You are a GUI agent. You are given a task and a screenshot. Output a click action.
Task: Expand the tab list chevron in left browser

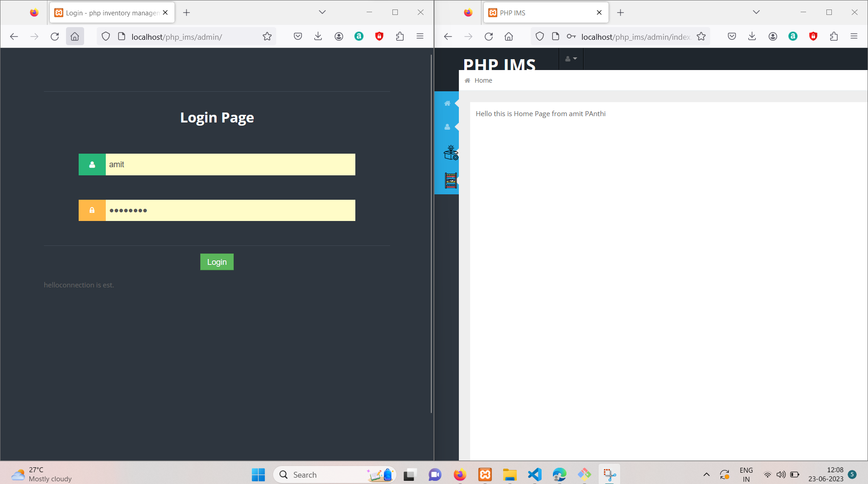[x=322, y=12]
